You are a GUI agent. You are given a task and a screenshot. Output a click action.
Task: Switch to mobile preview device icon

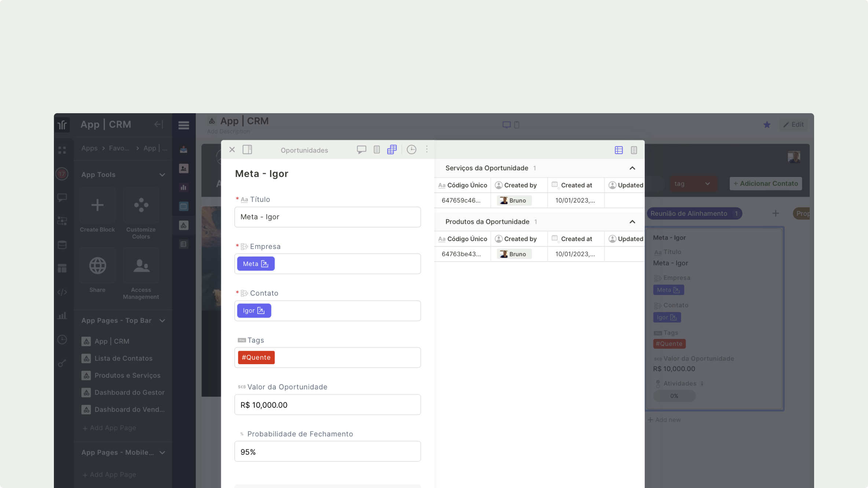tap(517, 125)
